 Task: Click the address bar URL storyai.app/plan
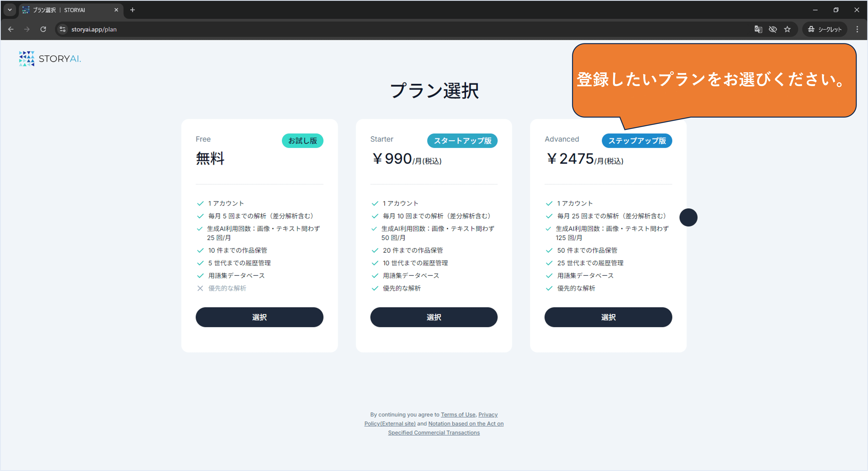point(94,29)
